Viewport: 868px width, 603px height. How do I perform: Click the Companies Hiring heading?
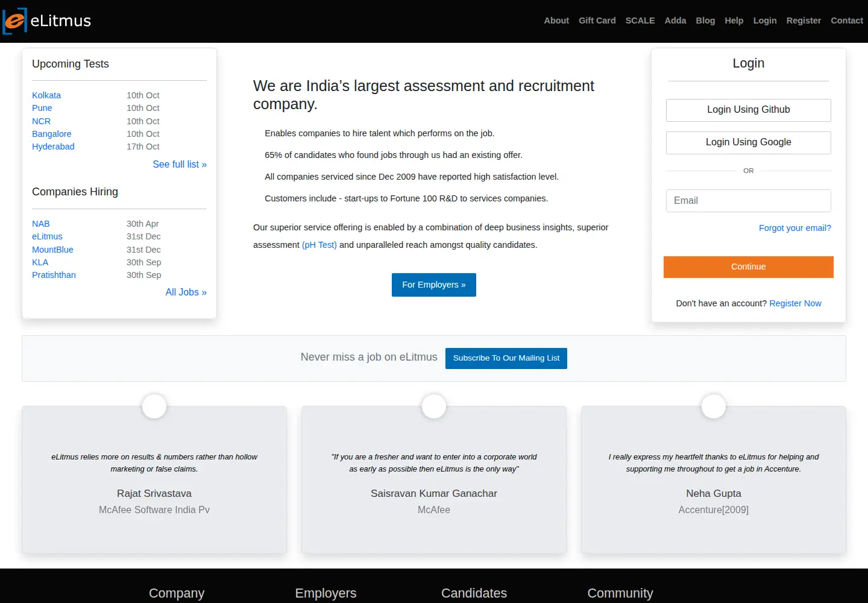[75, 192]
